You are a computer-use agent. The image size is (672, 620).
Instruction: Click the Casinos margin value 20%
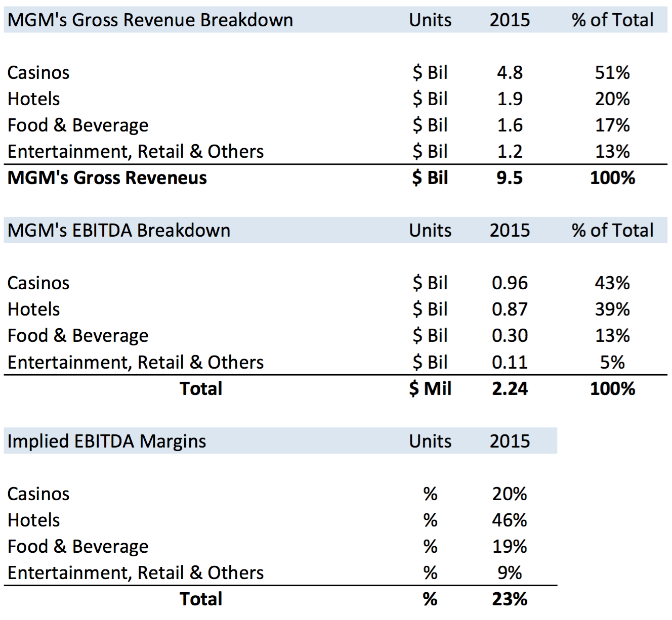click(x=510, y=494)
